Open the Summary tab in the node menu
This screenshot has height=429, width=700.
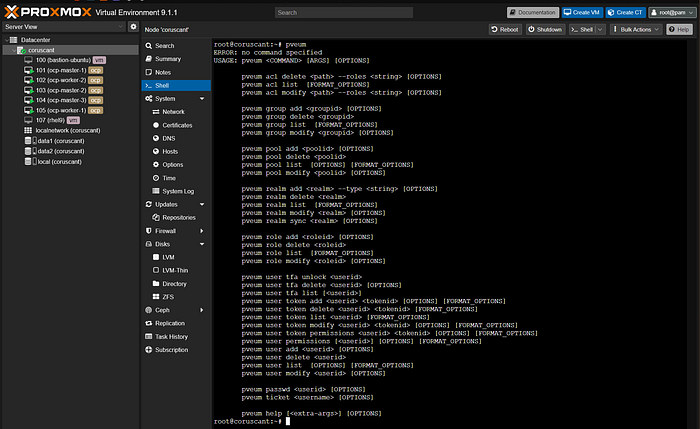click(168, 59)
